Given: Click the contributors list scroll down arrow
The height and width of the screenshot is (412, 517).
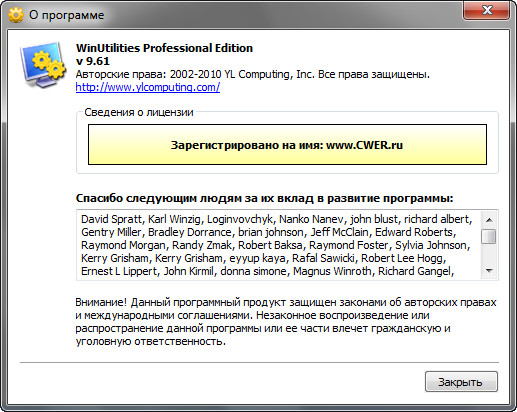Looking at the screenshot, I should pyautogui.click(x=489, y=270).
